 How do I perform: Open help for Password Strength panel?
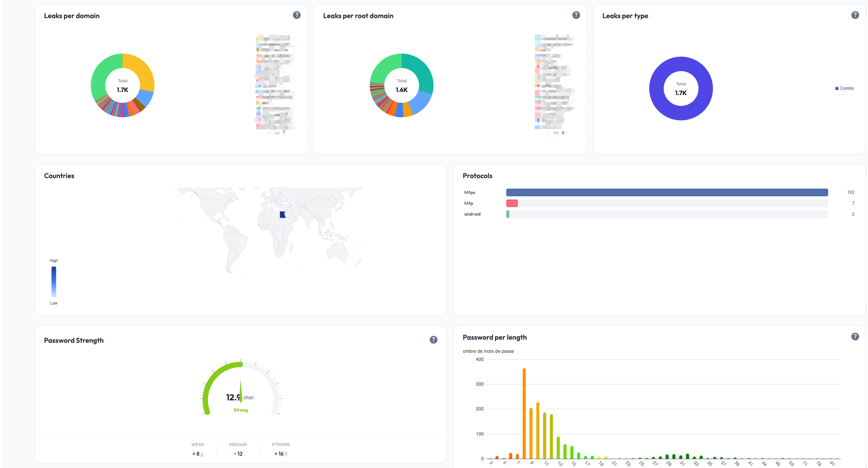pyautogui.click(x=434, y=340)
